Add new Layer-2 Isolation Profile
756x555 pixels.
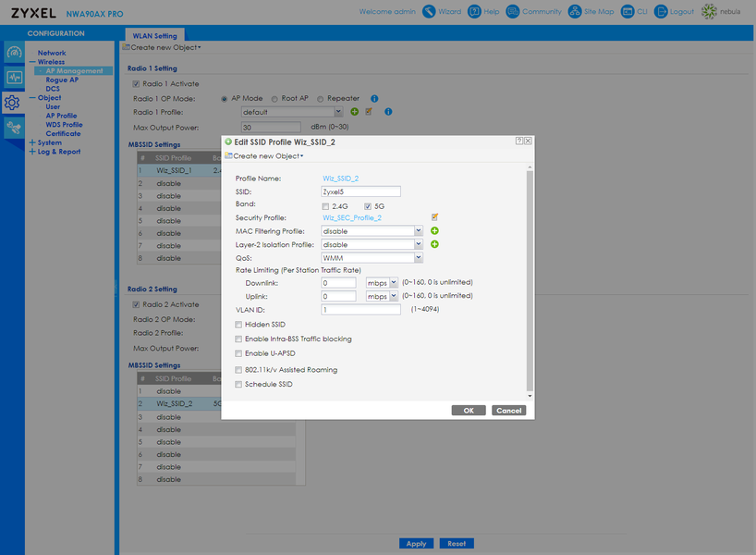[434, 244]
